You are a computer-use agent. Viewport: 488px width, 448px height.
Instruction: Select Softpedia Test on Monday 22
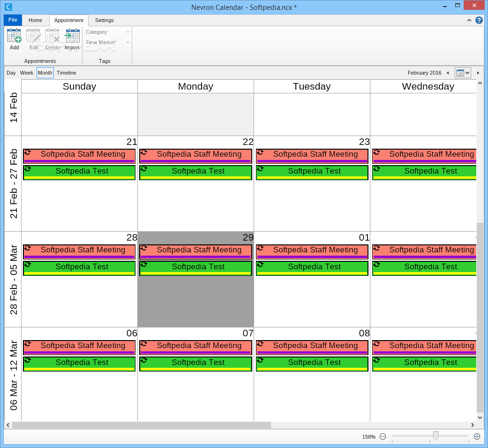(196, 173)
